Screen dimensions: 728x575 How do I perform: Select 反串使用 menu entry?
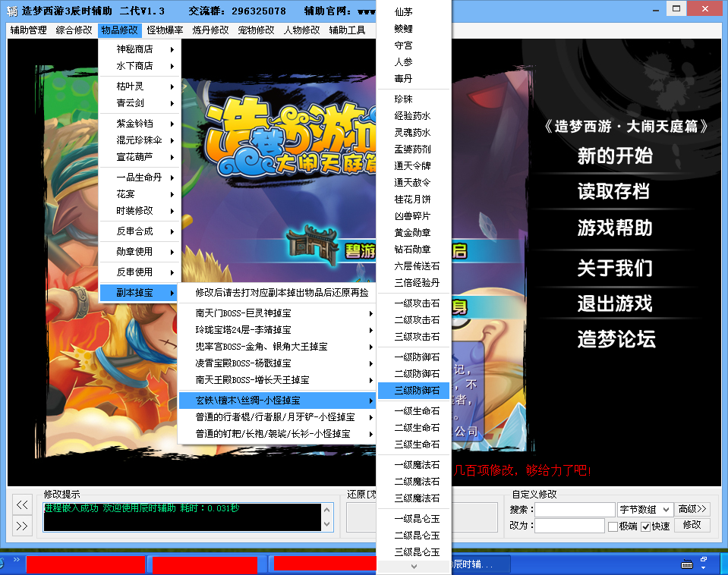[140, 272]
